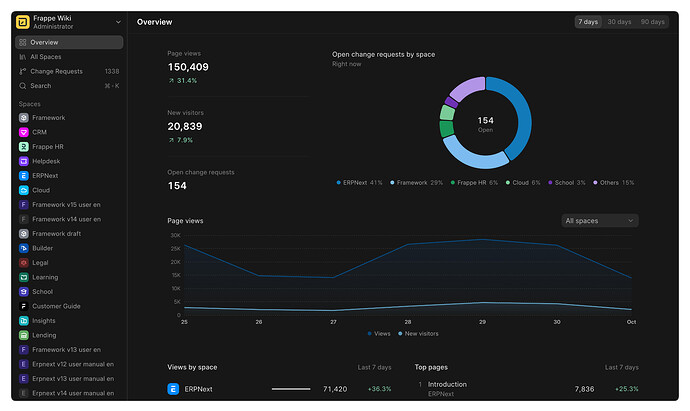Click the Framework v14 user en icon

pyautogui.click(x=24, y=219)
